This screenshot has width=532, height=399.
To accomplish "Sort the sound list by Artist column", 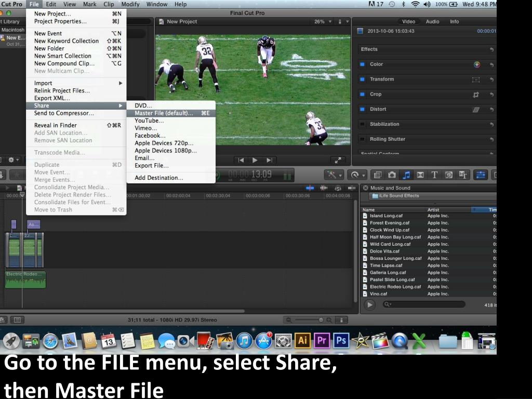I will coord(448,210).
